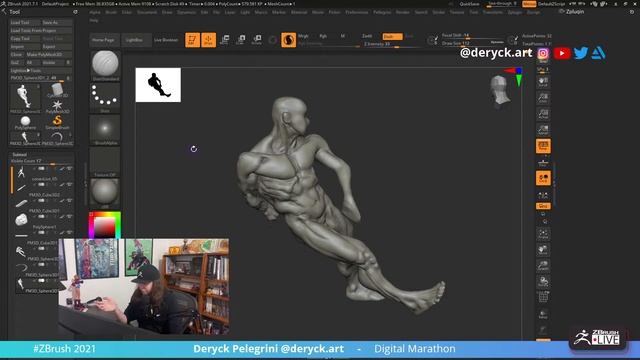Screen dimensions: 640x360
Task: Click the Save As button
Action: pyautogui.click(x=57, y=22)
